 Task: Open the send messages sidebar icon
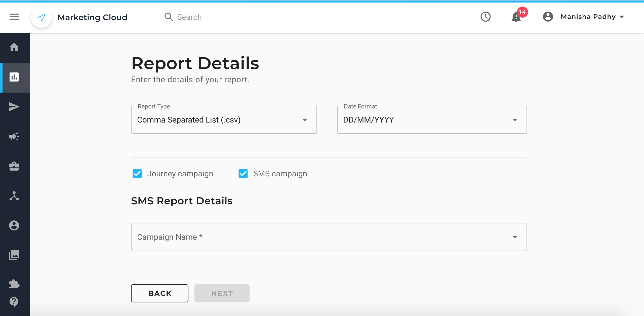pos(14,107)
